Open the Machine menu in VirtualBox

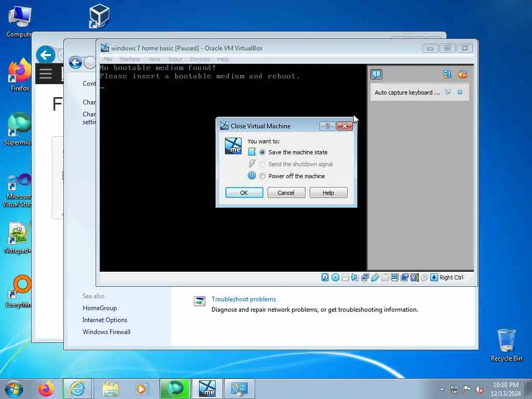(130, 59)
